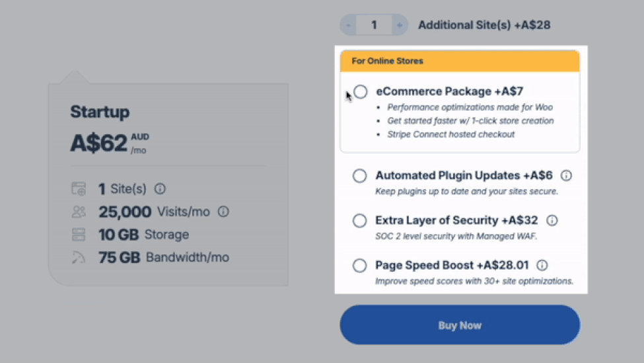Click the additional sites quantity field

[374, 25]
